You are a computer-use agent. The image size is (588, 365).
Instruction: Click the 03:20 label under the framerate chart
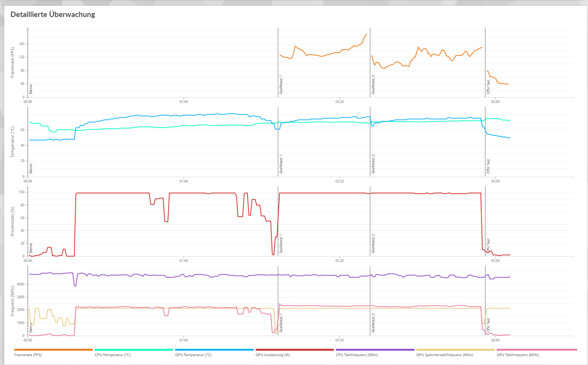(x=339, y=102)
